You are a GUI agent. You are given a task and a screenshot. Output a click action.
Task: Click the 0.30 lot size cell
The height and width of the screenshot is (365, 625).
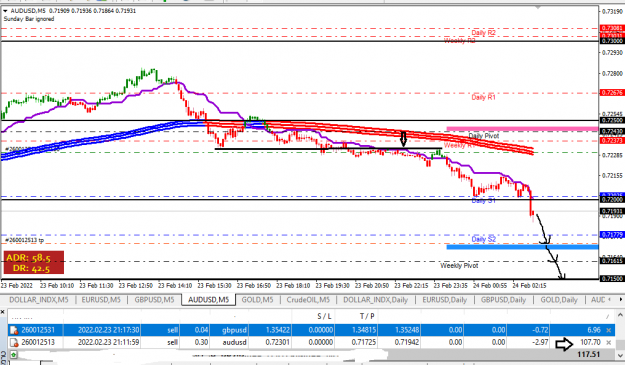pos(201,342)
